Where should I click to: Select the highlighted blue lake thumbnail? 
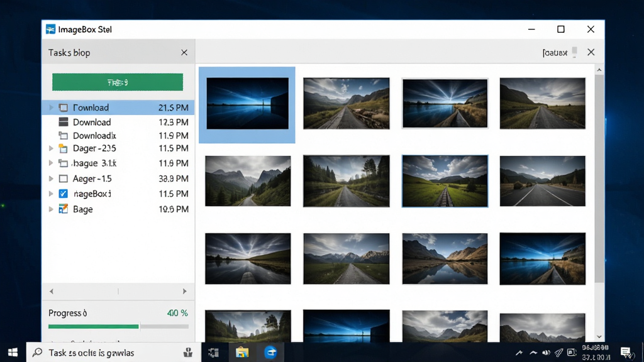(x=247, y=104)
